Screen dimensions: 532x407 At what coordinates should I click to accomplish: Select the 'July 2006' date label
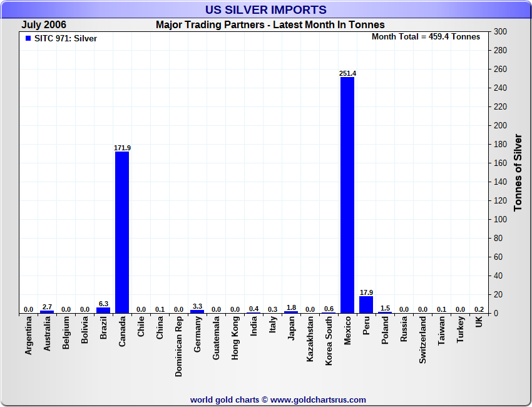pos(44,24)
